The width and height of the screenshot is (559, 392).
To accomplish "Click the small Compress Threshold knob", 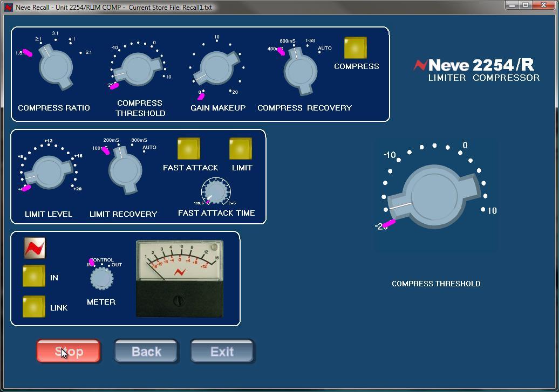I will [138, 69].
